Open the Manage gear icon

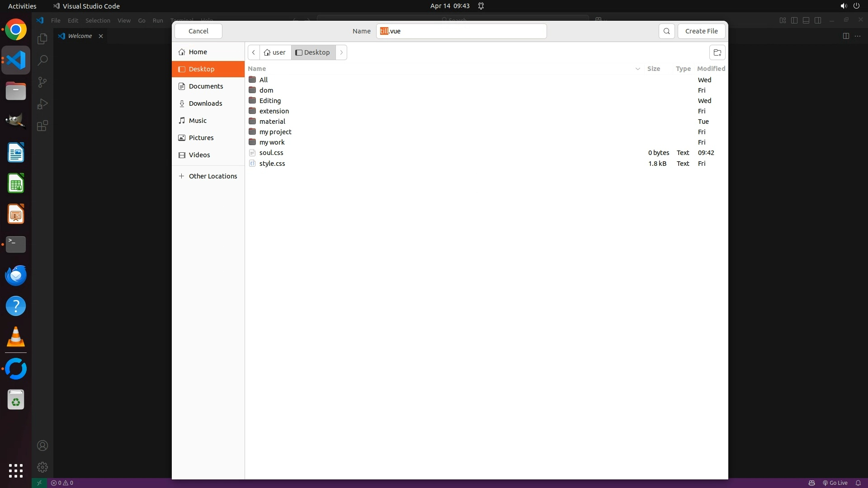point(42,467)
